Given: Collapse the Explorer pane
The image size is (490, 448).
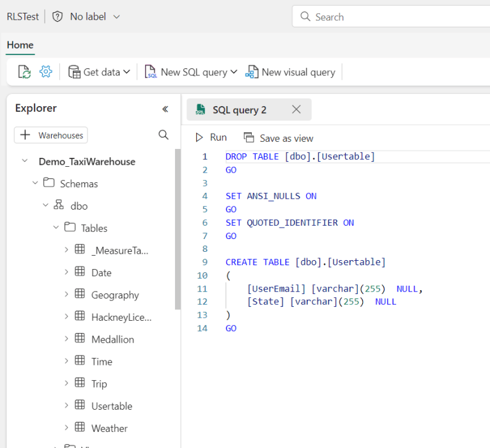Looking at the screenshot, I should (x=165, y=109).
